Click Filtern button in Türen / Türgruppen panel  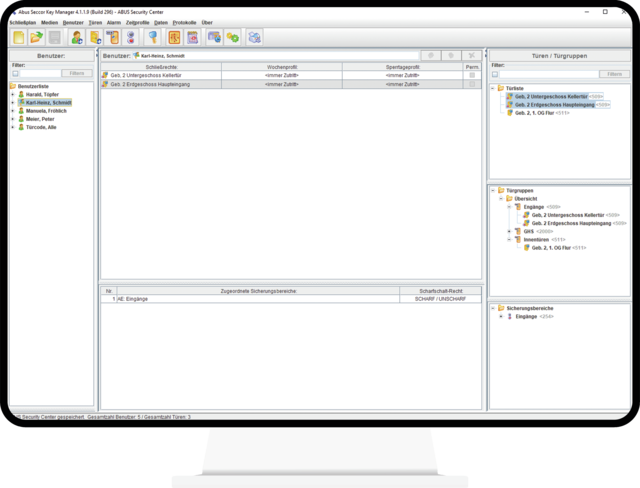614,74
